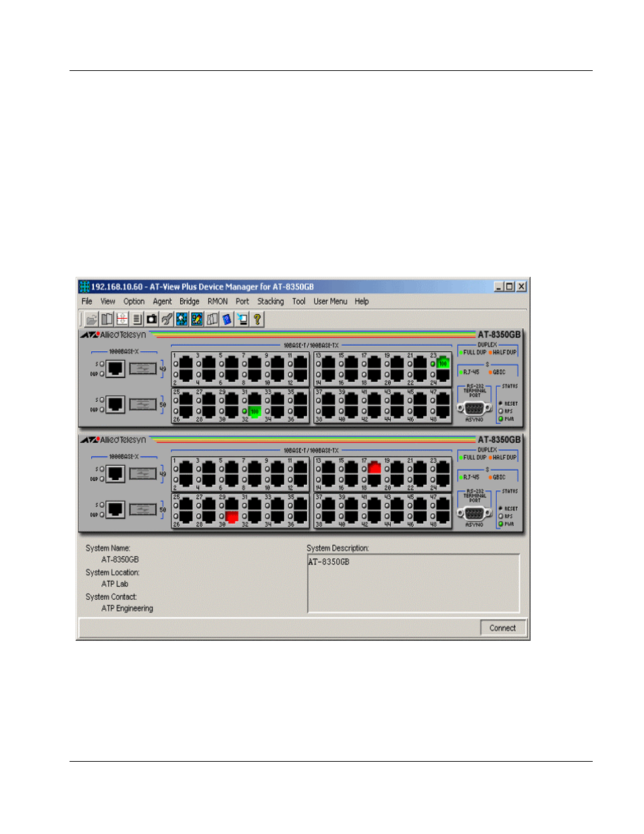The height and width of the screenshot is (834, 644).
Task: Click GBIC slot 49 on upper switch
Action: 142,369
